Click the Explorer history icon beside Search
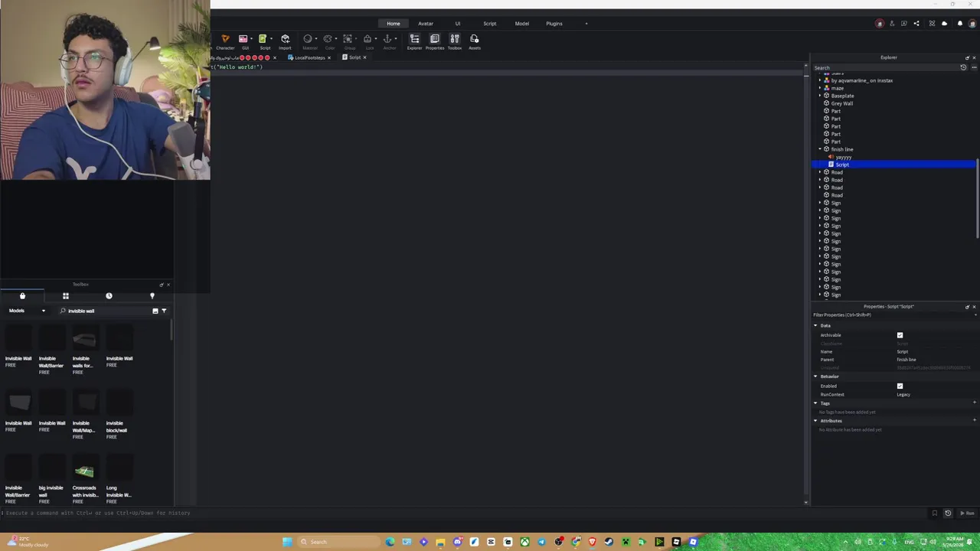The height and width of the screenshot is (551, 980). (963, 67)
